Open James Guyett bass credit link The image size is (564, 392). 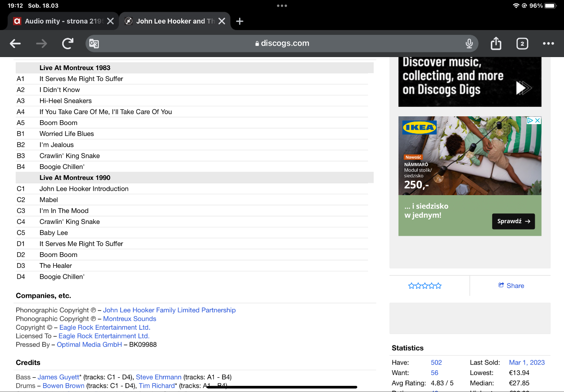click(58, 377)
